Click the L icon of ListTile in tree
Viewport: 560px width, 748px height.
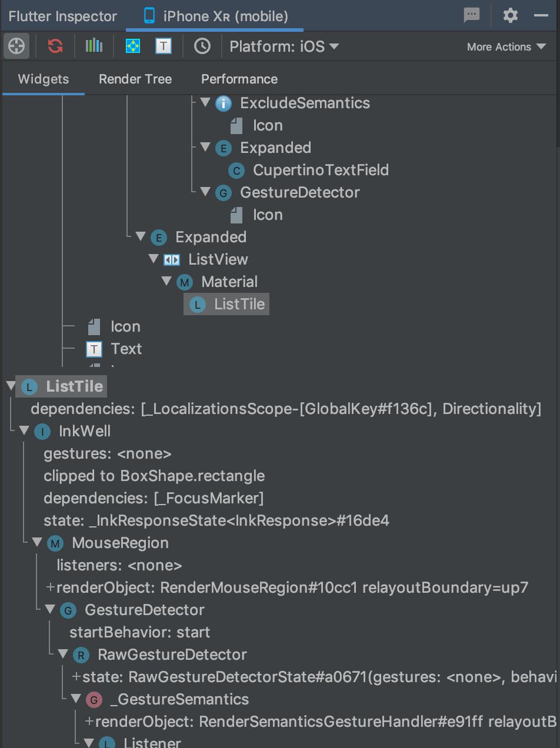[198, 305]
